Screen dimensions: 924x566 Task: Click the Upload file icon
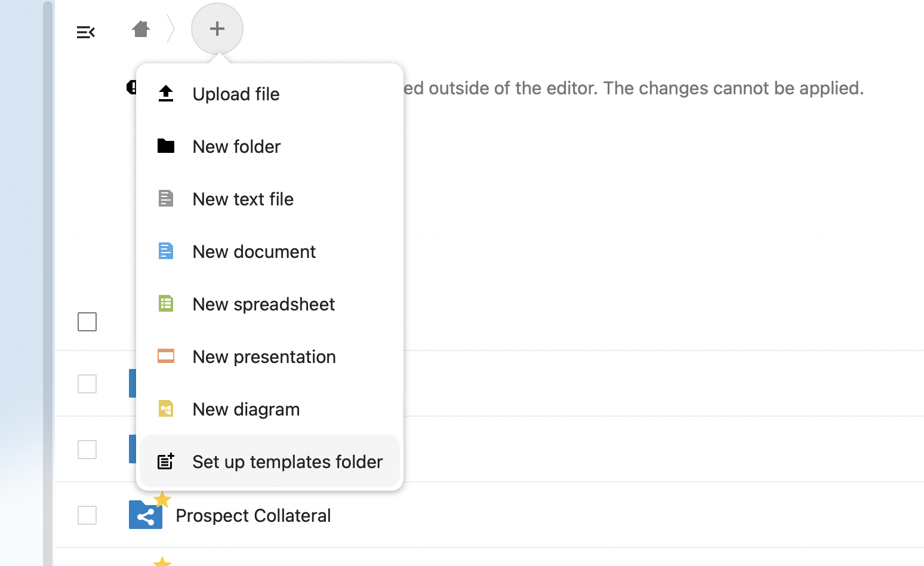165,94
